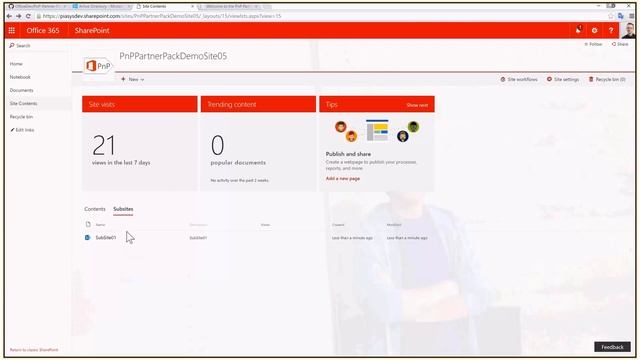640x360 pixels.
Task: Click the PnP site logo
Action: pyautogui.click(x=98, y=66)
